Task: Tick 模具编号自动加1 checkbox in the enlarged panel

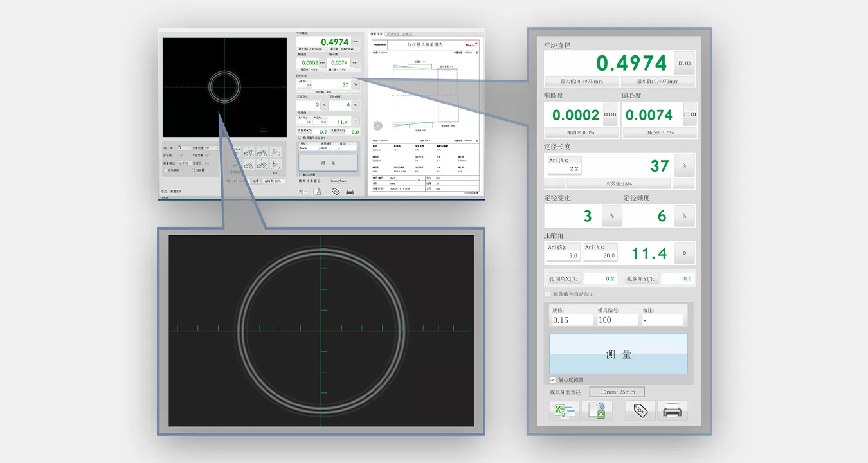Action: [548, 294]
